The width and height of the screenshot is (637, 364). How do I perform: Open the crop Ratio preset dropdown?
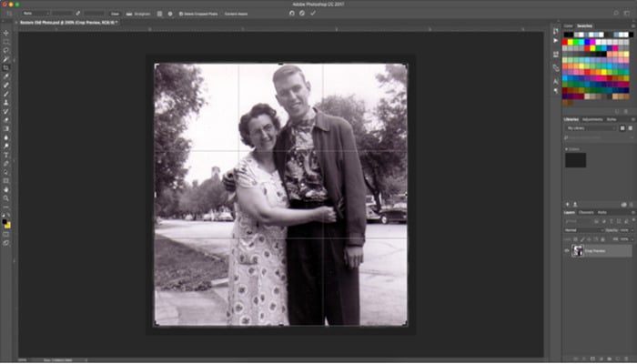(x=35, y=14)
